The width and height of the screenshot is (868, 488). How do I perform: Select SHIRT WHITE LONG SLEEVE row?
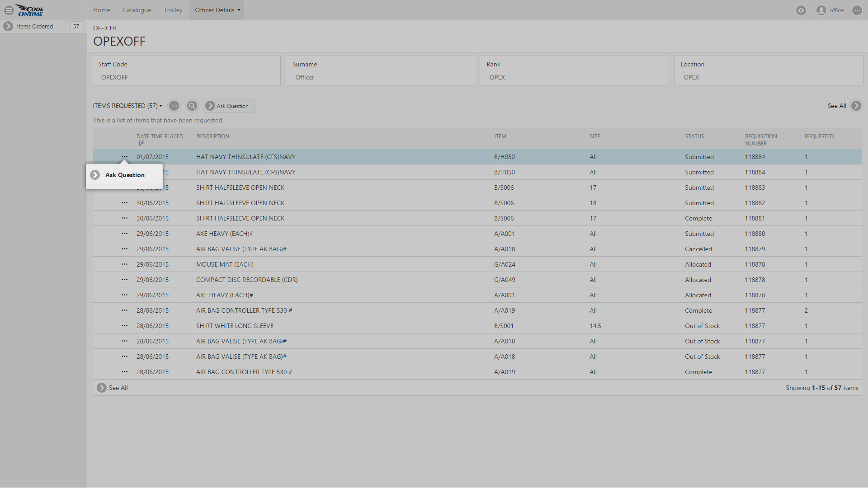tap(235, 326)
